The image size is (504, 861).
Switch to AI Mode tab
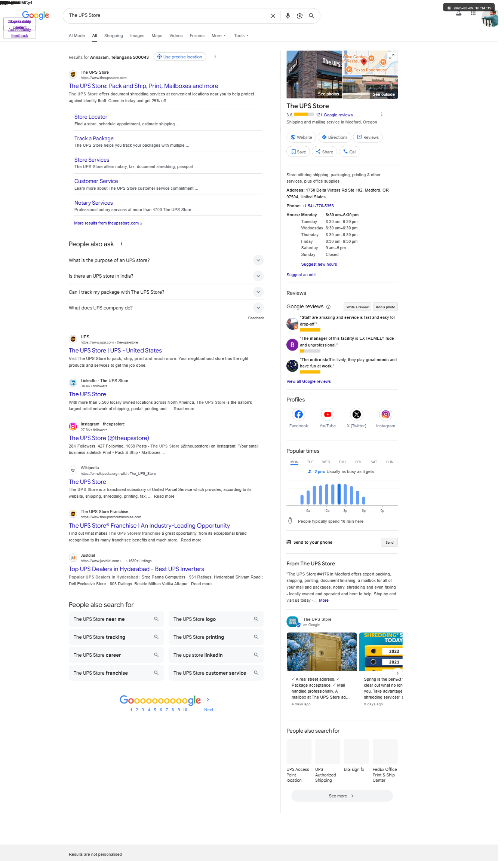point(77,36)
